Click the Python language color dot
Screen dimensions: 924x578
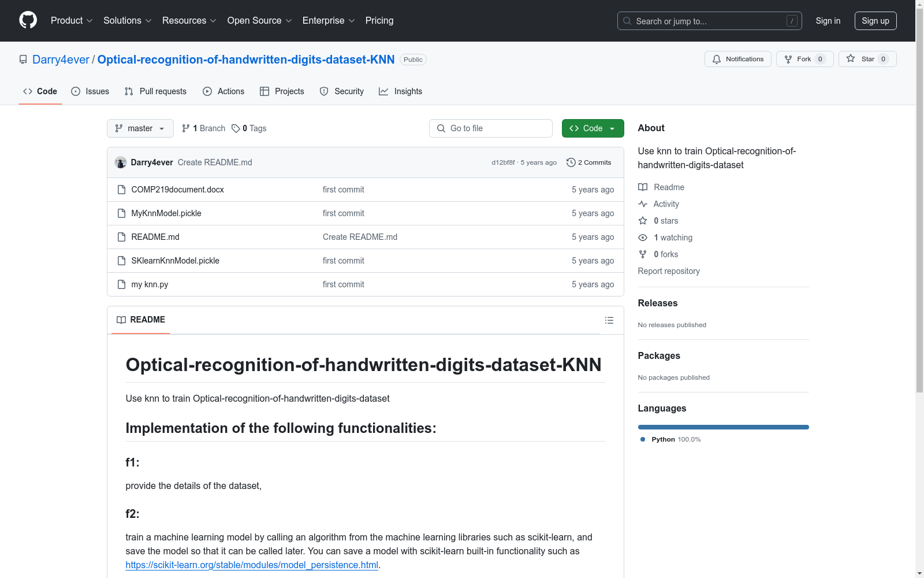coord(643,439)
